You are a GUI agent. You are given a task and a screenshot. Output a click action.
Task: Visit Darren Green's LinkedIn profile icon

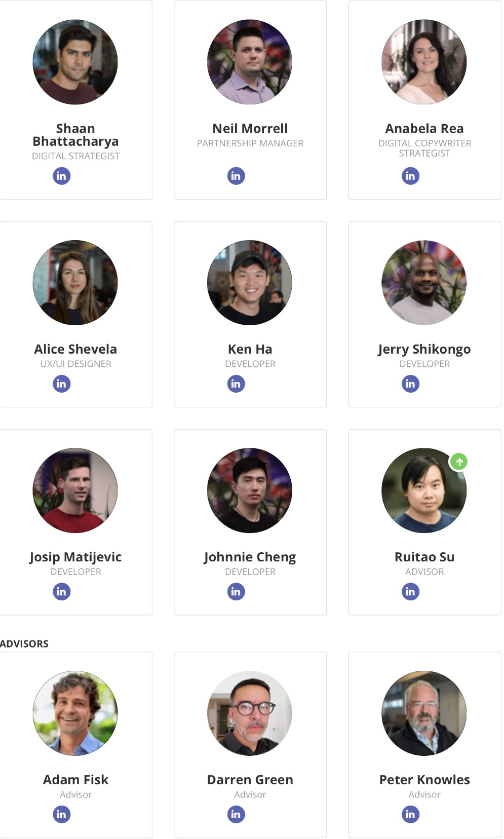(x=236, y=814)
